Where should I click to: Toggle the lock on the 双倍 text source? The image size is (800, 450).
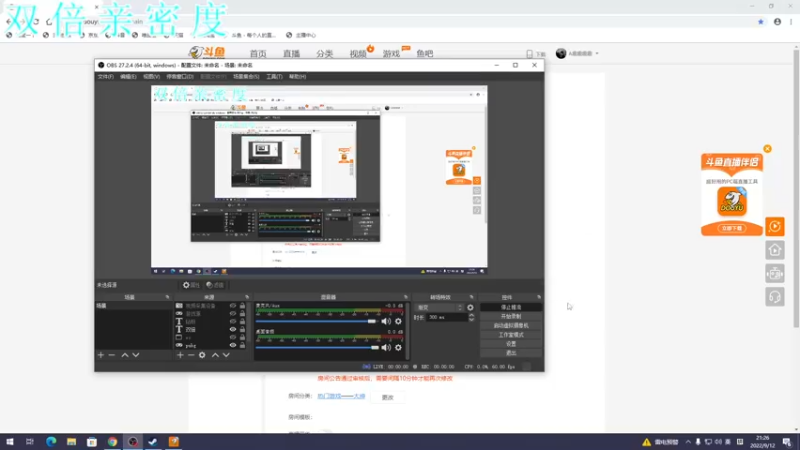(x=242, y=330)
